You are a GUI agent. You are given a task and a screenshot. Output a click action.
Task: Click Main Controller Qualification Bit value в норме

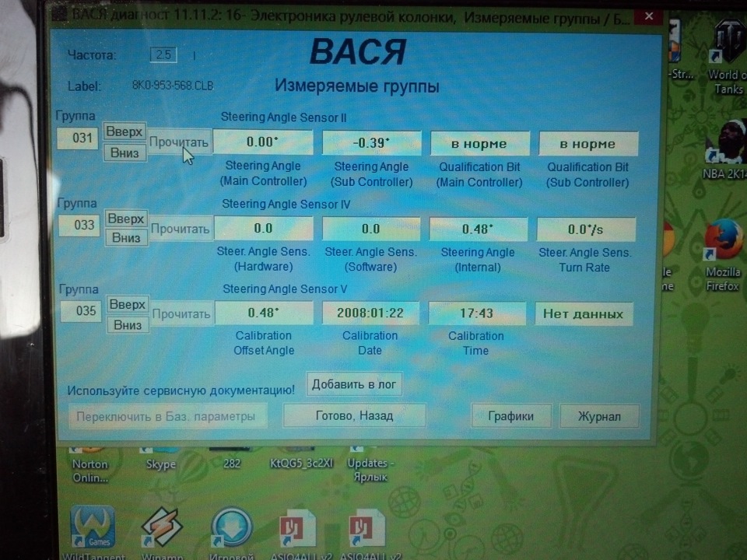[479, 144]
